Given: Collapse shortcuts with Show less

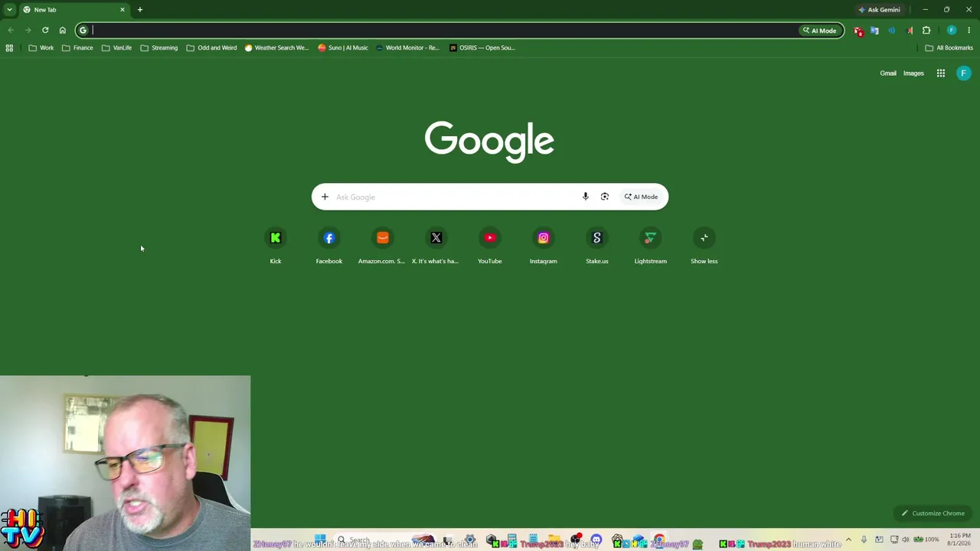Looking at the screenshot, I should [x=704, y=246].
